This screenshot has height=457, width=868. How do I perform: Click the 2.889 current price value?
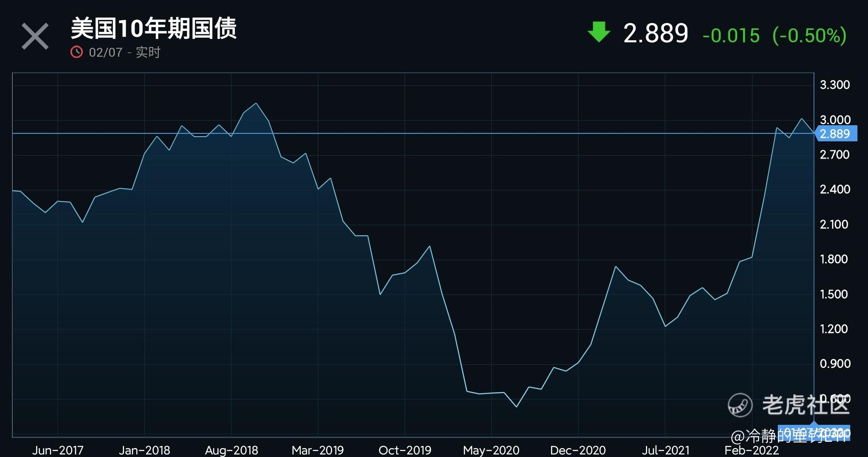tap(656, 33)
